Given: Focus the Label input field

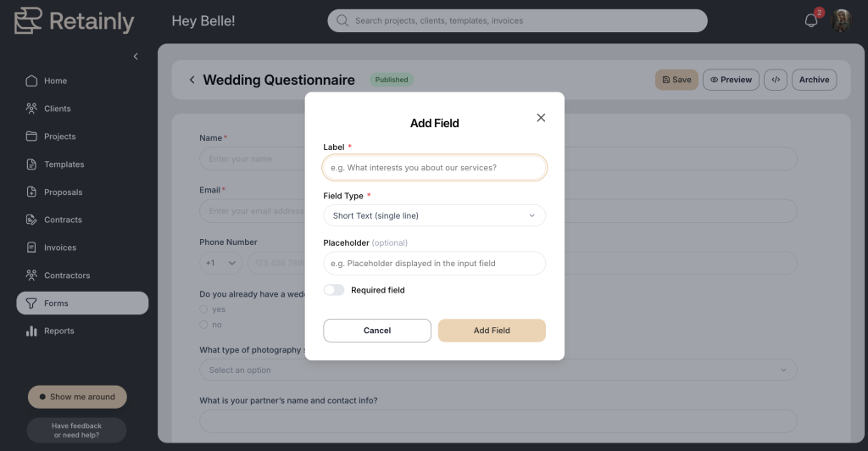Looking at the screenshot, I should pos(435,168).
